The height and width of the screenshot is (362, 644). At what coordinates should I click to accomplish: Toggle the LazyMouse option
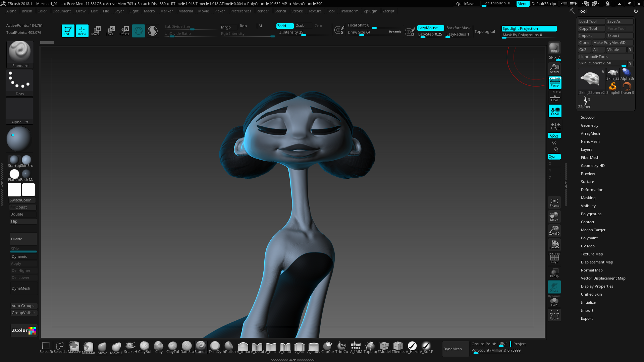click(430, 28)
